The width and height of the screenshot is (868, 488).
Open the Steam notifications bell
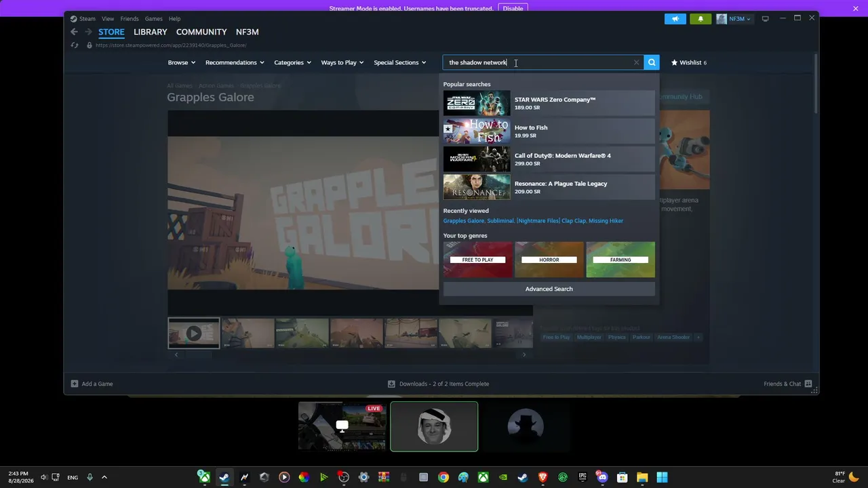point(701,19)
